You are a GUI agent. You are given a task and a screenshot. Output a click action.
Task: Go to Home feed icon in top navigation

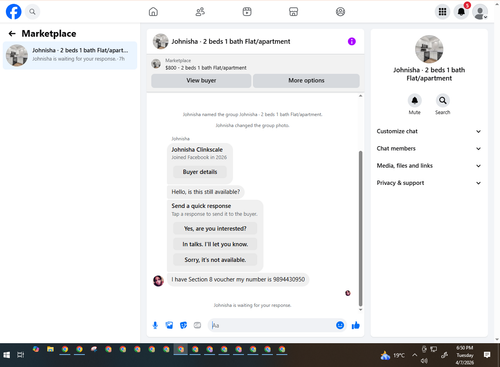pos(153,12)
